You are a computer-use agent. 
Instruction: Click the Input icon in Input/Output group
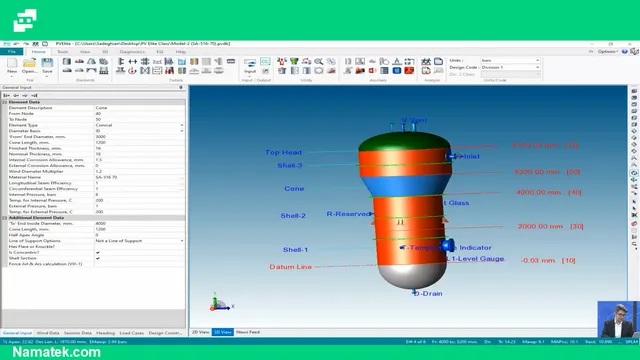point(250,65)
